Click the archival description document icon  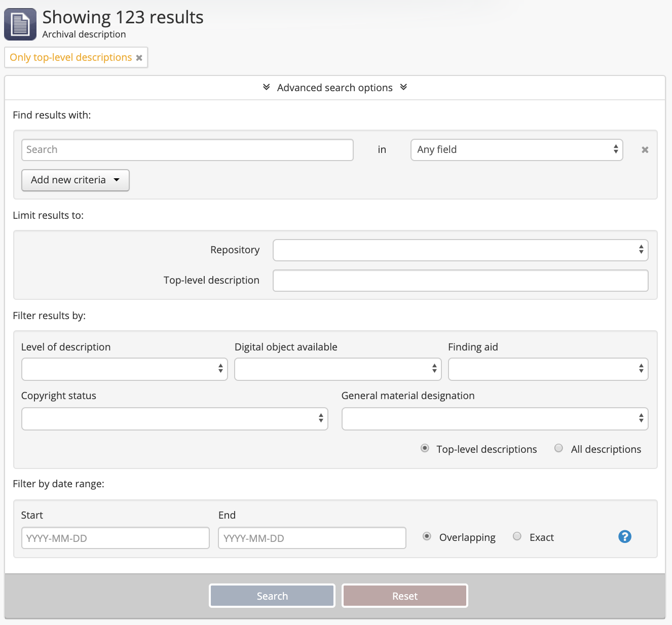(x=20, y=24)
